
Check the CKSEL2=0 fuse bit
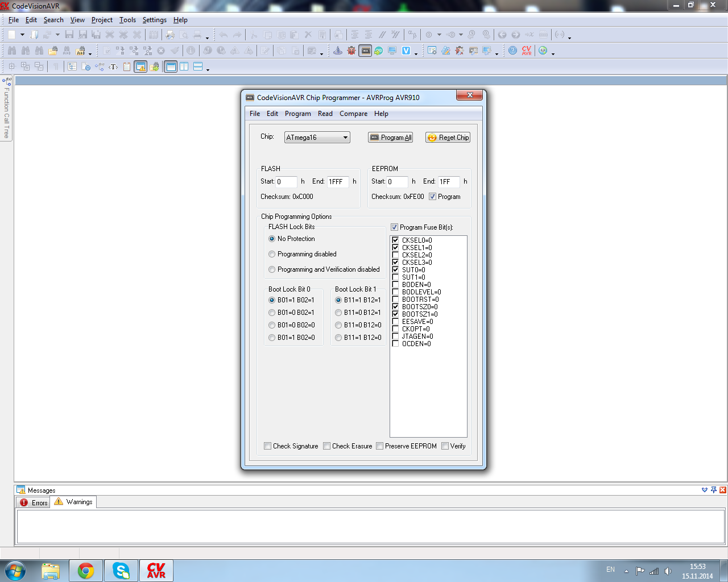[x=395, y=255]
